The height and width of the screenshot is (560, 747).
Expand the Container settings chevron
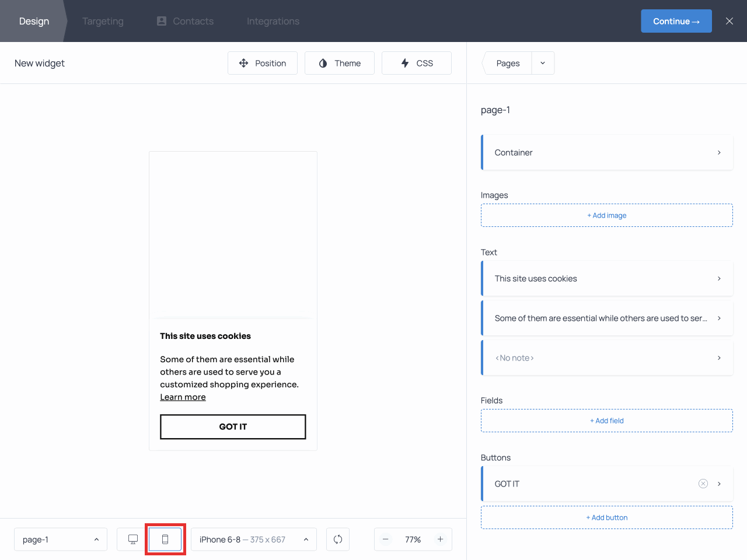click(x=719, y=152)
